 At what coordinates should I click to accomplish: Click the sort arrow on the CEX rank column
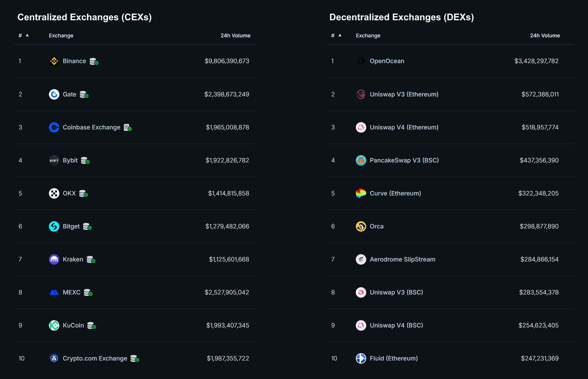[28, 35]
